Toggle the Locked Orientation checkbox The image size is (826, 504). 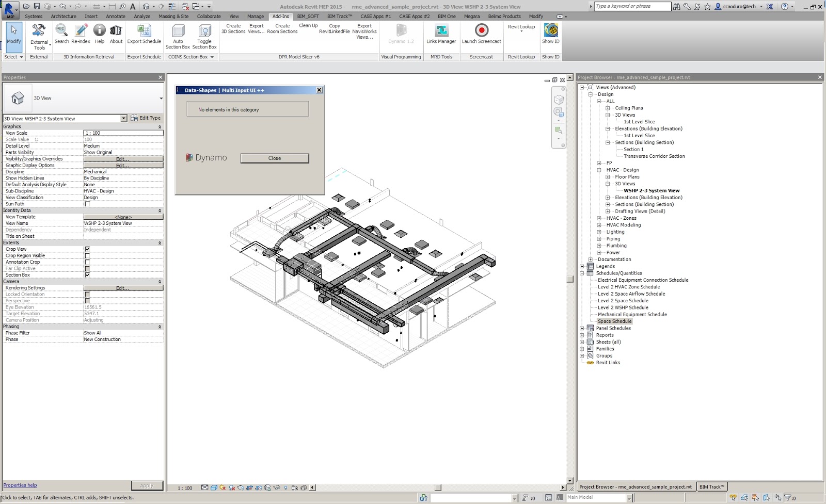(x=87, y=294)
